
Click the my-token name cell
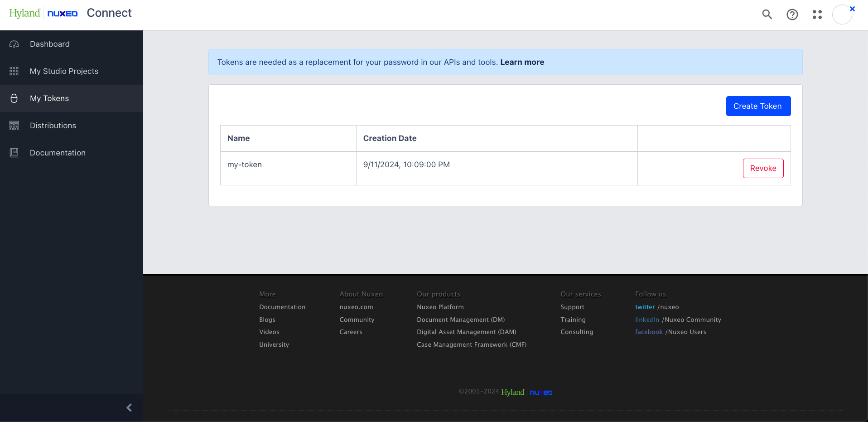point(288,168)
